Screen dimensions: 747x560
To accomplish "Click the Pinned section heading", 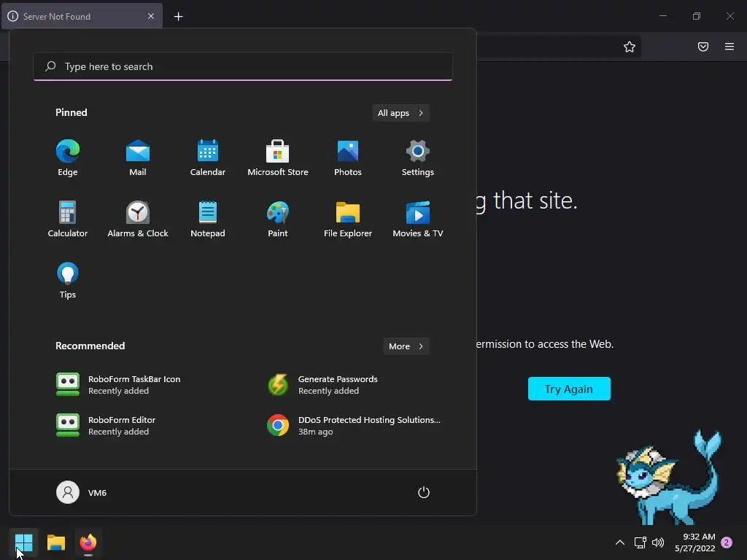I will [x=71, y=112].
